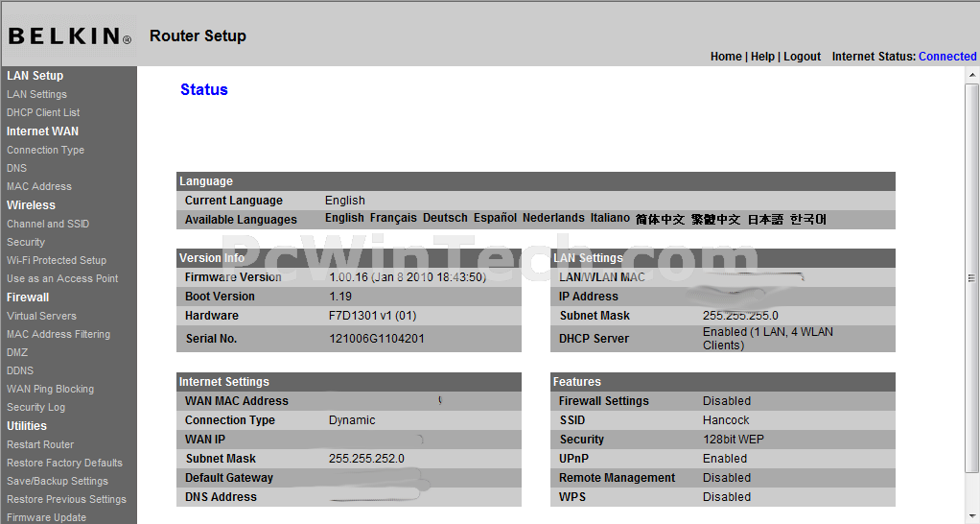Click the scrollbar up arrow

972,75
